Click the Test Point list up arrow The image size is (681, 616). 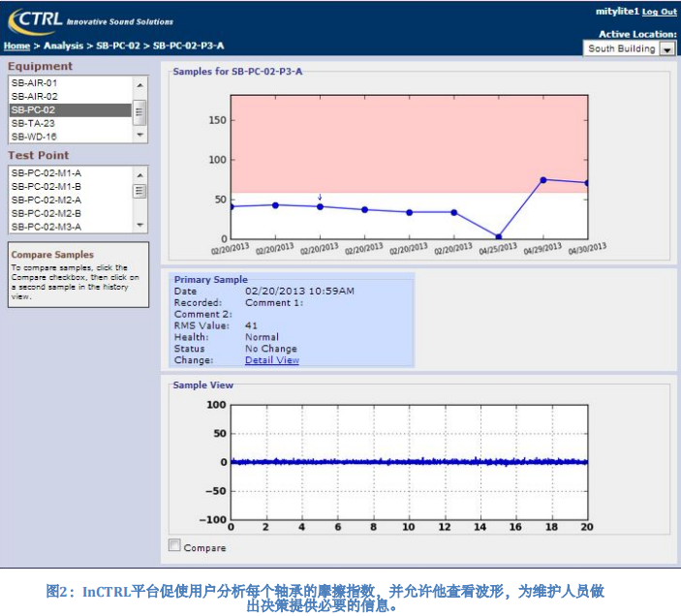pos(141,173)
